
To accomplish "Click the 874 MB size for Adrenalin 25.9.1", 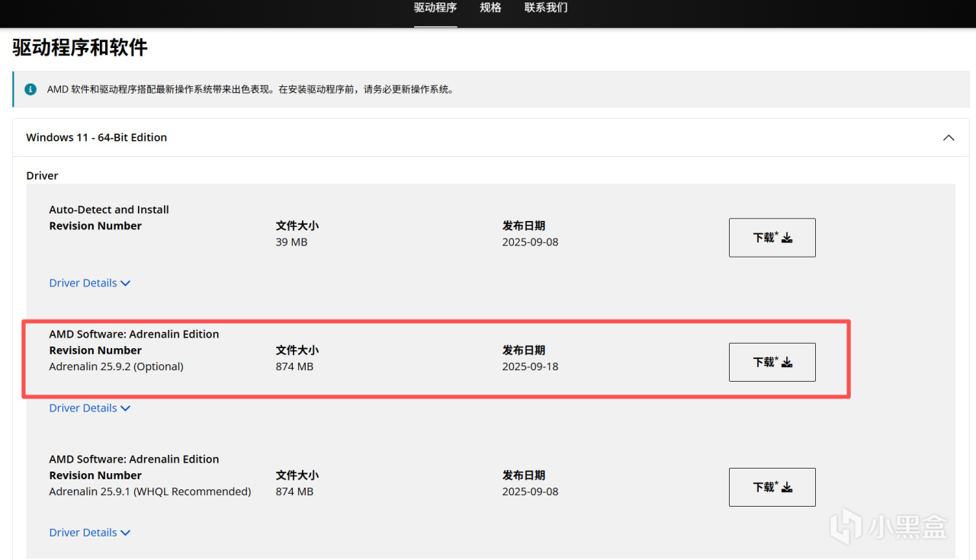I will [294, 491].
